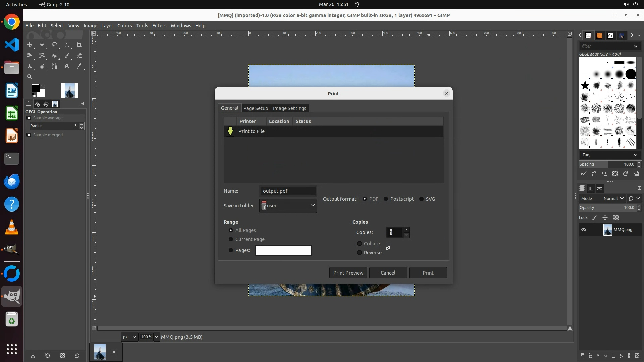The height and width of the screenshot is (362, 644).
Task: Pick the Free Select lasso tool
Action: click(x=54, y=45)
